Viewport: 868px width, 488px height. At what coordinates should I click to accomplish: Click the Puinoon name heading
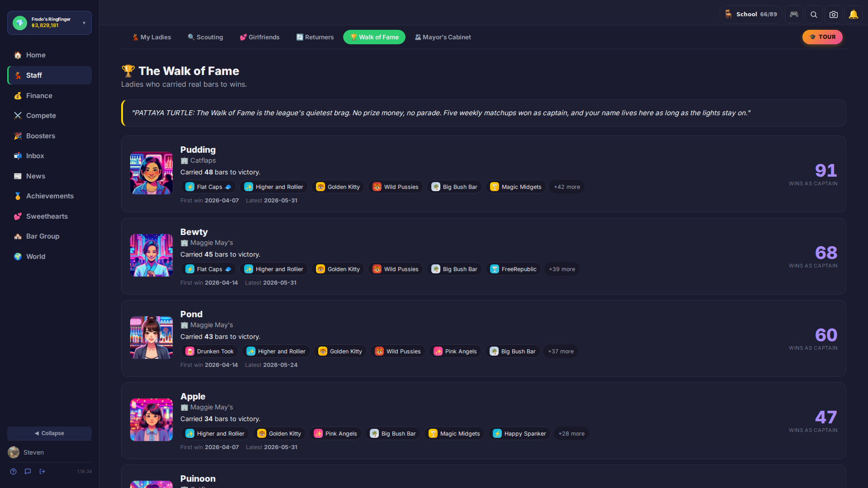point(198,479)
